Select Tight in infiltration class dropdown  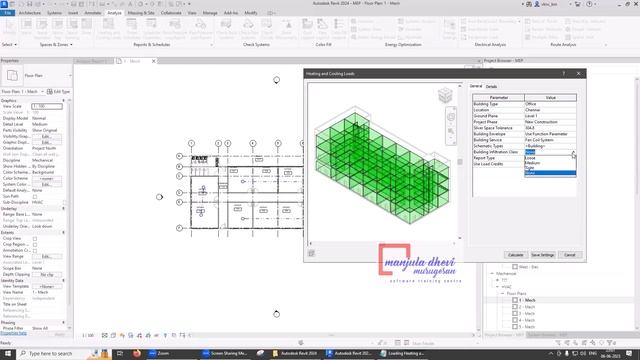tap(550, 168)
